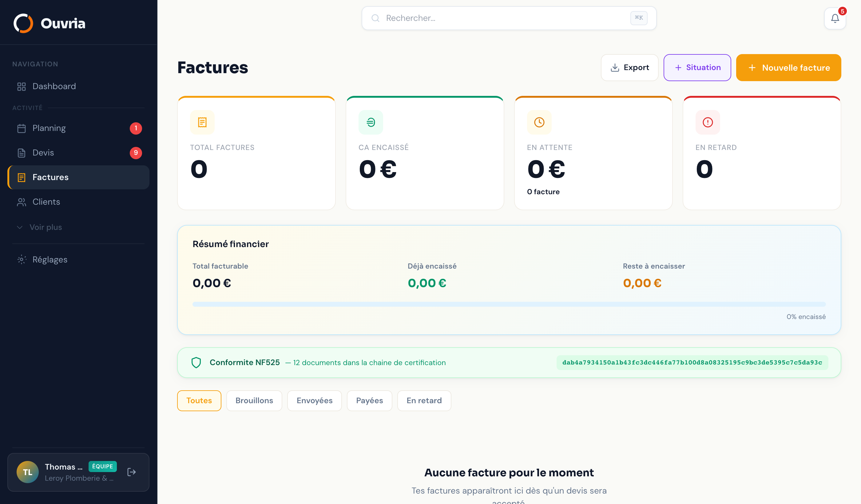Click the Rechercher search field
This screenshot has height=504, width=861.
coord(509,18)
